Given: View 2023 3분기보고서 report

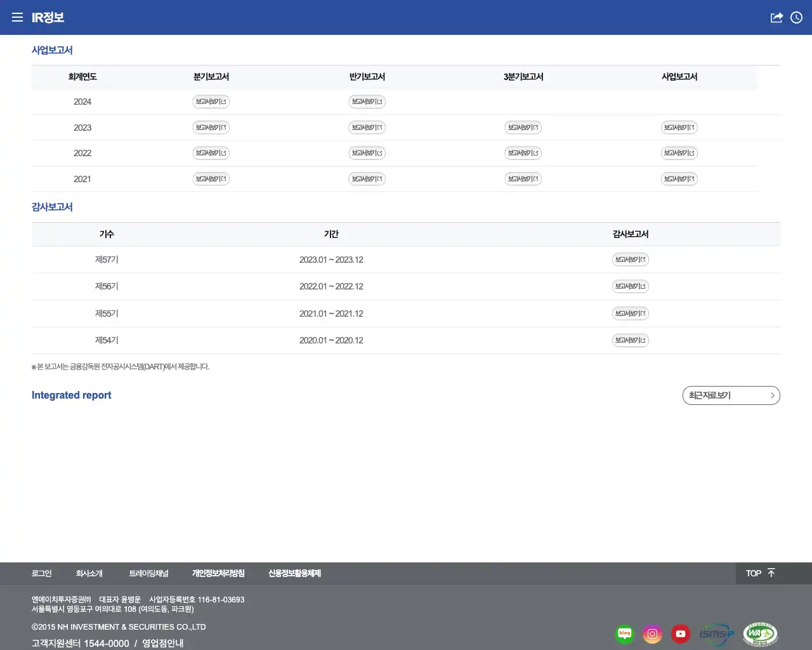Looking at the screenshot, I should 523,128.
